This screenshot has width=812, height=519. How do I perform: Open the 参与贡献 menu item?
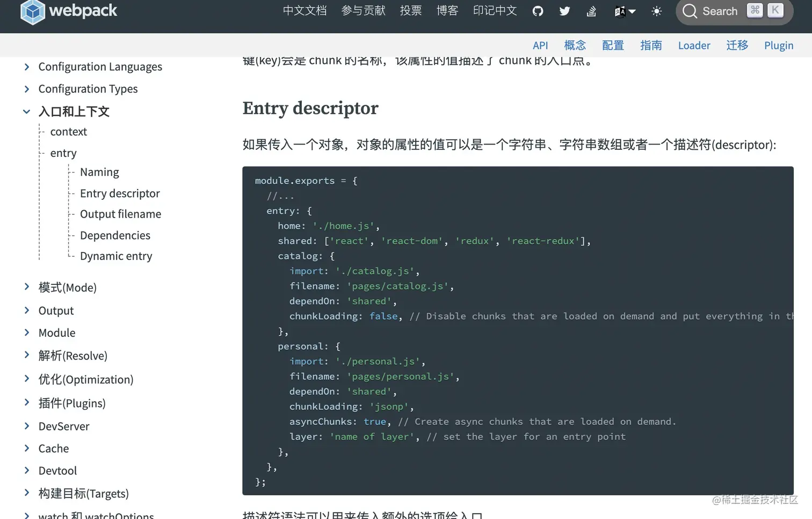[364, 11]
